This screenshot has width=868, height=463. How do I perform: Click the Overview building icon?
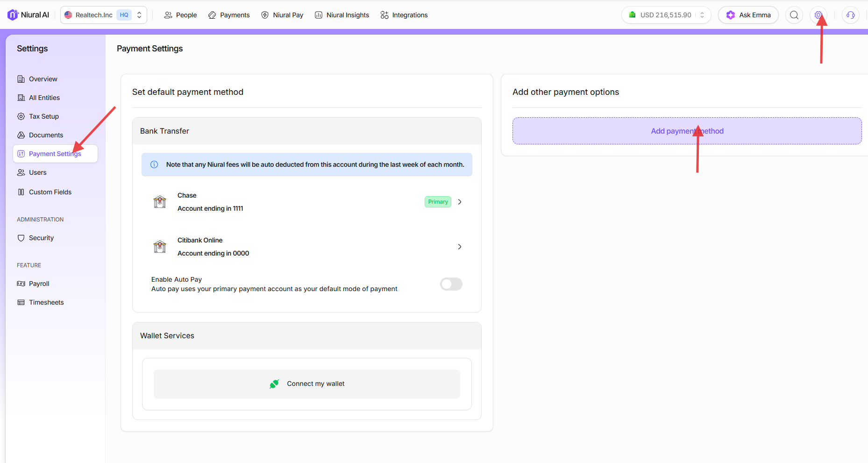click(21, 79)
